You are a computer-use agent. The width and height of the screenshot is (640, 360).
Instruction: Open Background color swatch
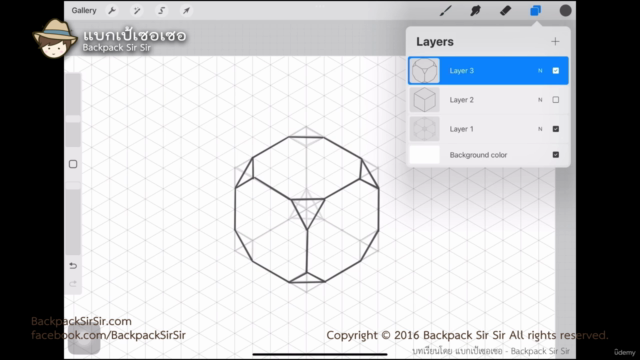(424, 155)
